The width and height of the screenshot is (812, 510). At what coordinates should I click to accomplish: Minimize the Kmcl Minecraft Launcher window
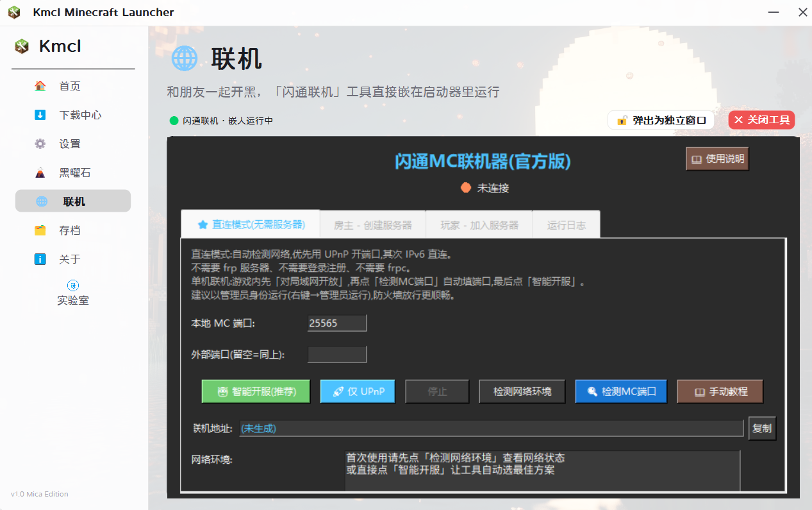(774, 12)
